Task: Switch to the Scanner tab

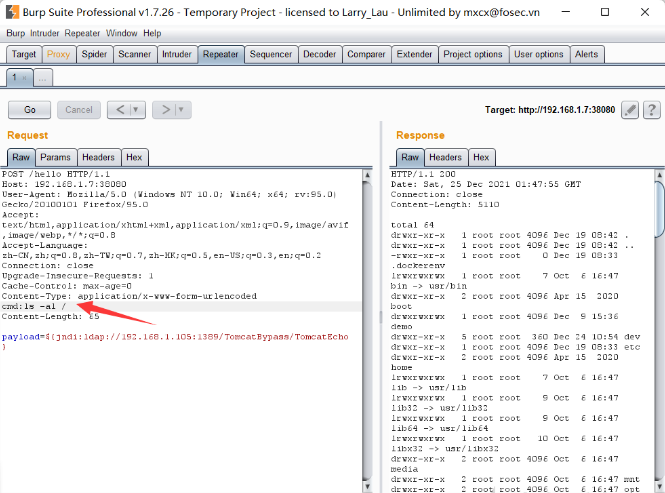Action: [135, 54]
